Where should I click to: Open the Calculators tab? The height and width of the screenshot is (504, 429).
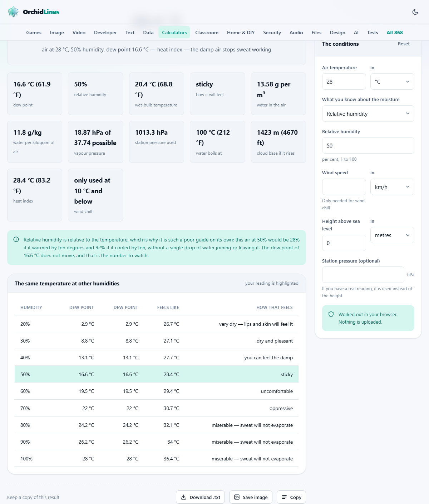coord(174,33)
